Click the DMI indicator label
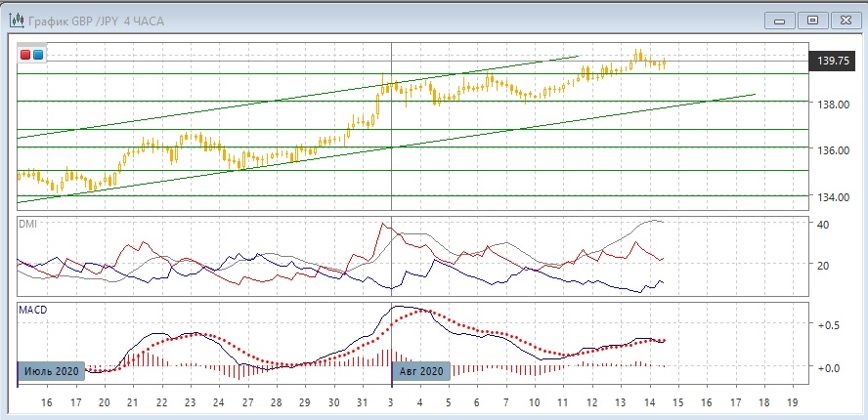 pos(30,225)
